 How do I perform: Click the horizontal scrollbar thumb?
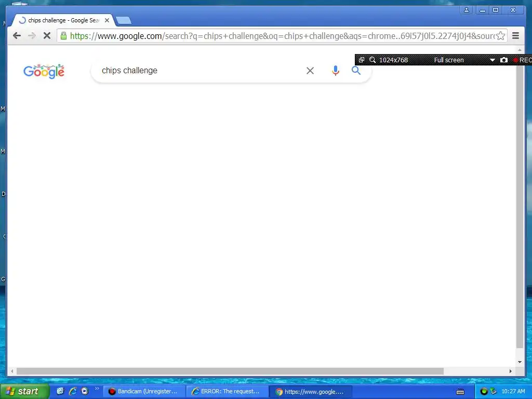230,371
